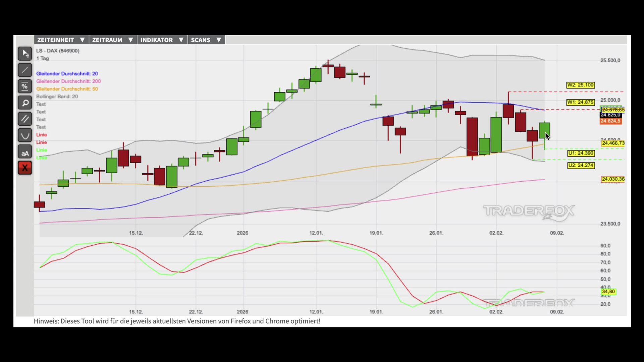Toggle the Gleitender Durchschnitt: 20 legend entry
644x362 pixels.
[67, 73]
